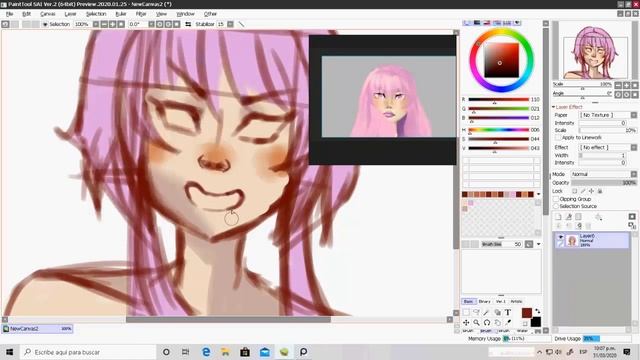Open File Explorer from taskbar
This screenshot has width=640, height=360.
click(225, 352)
